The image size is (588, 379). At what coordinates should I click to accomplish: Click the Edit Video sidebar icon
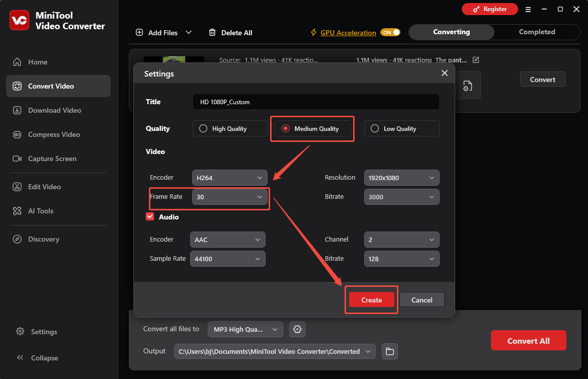coord(17,187)
